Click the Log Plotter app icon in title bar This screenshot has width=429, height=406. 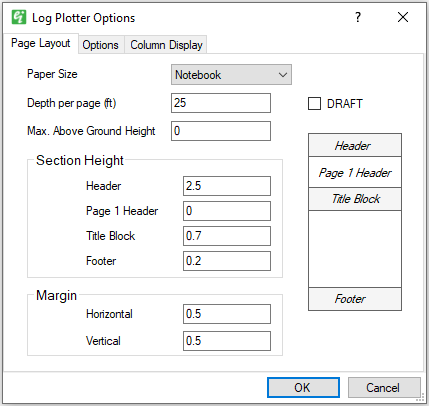pyautogui.click(x=19, y=17)
